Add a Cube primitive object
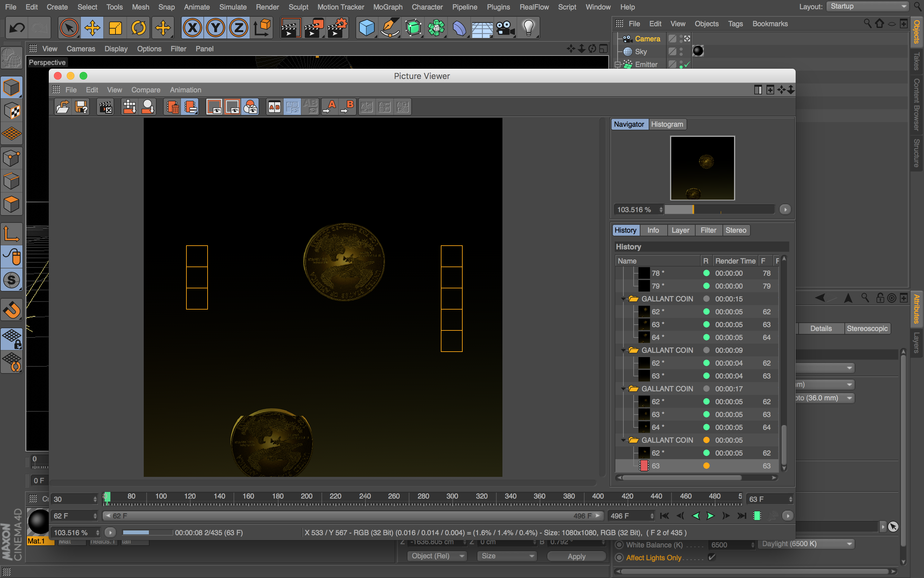Screen dimensions: 924x578 click(367, 28)
